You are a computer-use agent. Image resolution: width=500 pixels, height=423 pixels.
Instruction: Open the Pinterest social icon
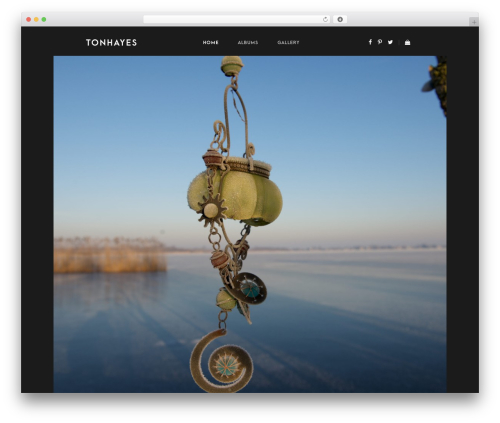[380, 42]
